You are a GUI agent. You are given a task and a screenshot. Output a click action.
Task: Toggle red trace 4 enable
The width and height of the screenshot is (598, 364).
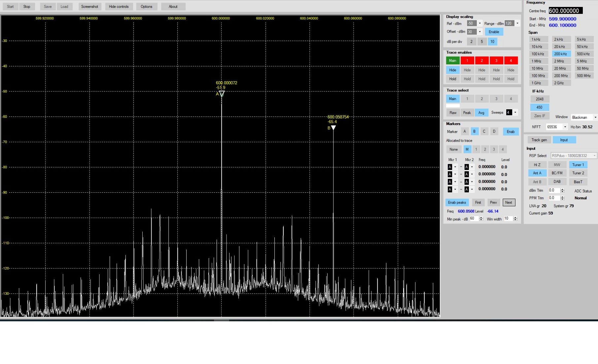pos(511,60)
